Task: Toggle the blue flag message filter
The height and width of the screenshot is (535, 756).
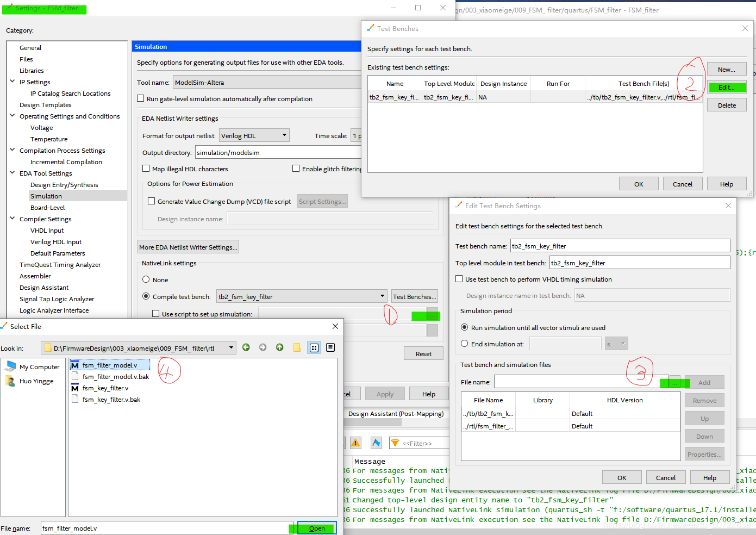Action: click(376, 443)
